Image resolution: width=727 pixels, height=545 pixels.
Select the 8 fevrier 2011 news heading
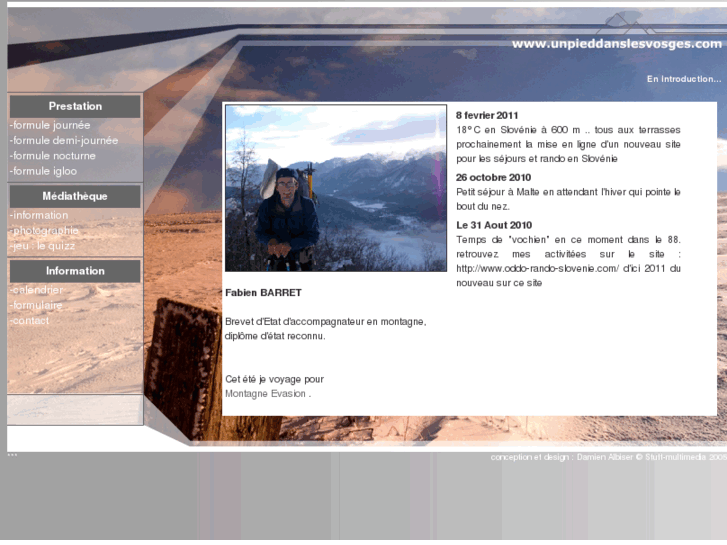[x=487, y=115]
